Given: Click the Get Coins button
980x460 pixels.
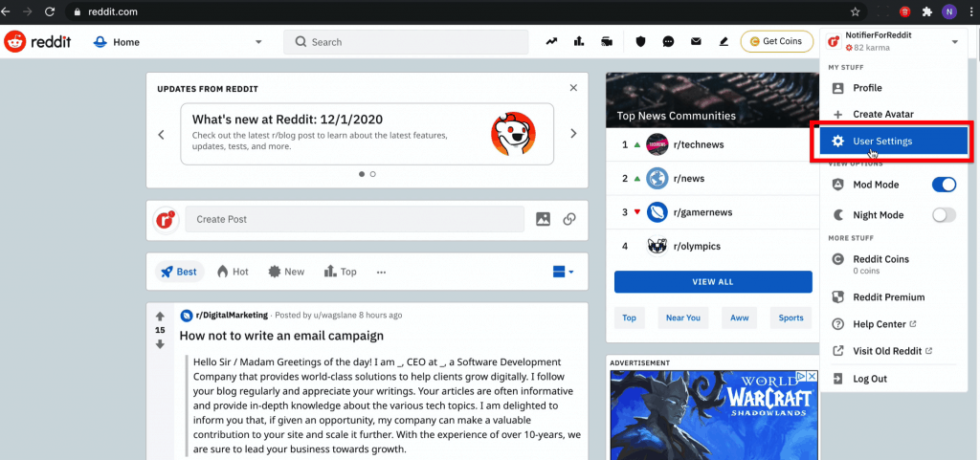Looking at the screenshot, I should tap(777, 42).
